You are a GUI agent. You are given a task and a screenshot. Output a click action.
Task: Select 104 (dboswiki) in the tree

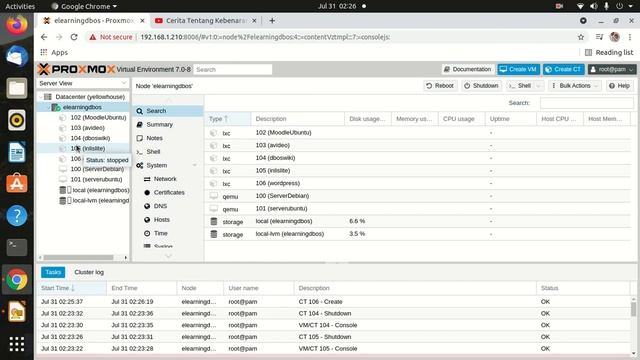coord(90,138)
